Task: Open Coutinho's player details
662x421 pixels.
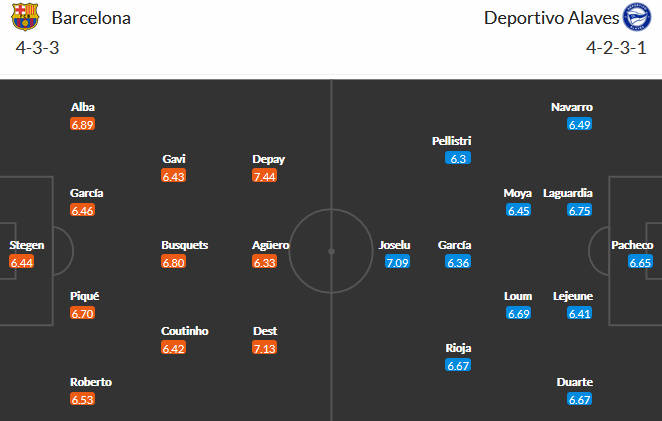Action: tap(184, 331)
